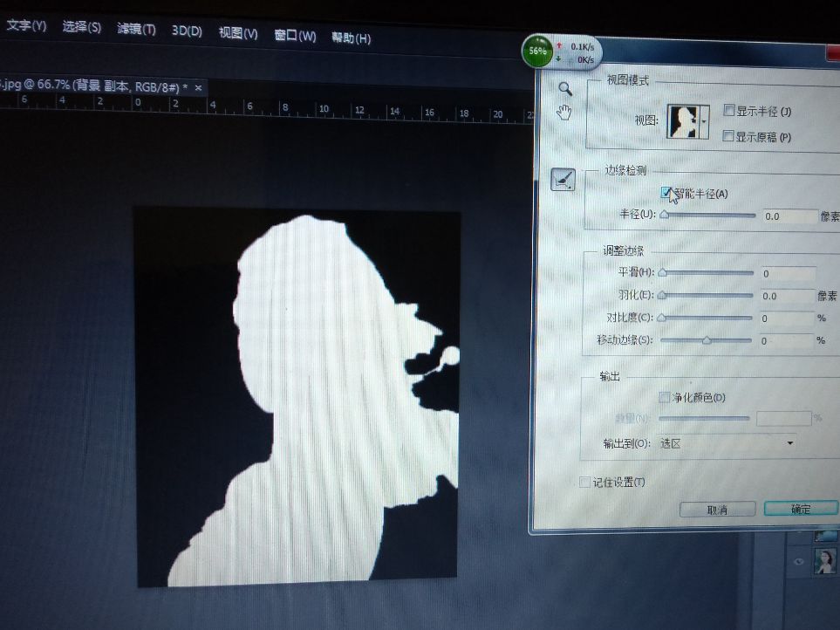Open the 视图 (V) menu
The height and width of the screenshot is (630, 840).
238,33
